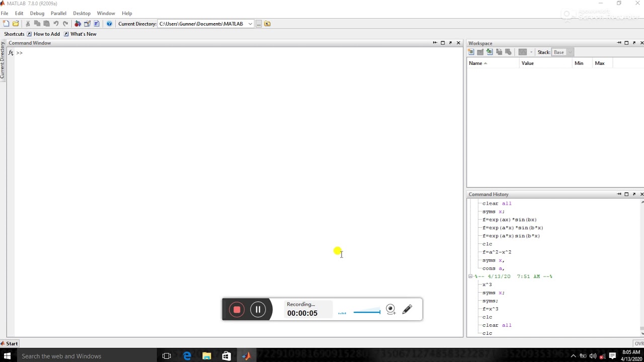Maximize the Command History panel
Viewport: 644px width, 362px height.
[x=626, y=194]
